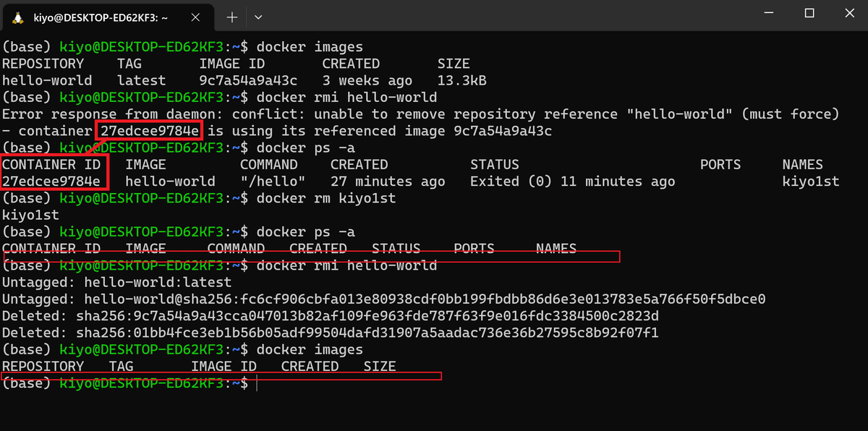Click the '"/hello"' command value

tap(273, 182)
